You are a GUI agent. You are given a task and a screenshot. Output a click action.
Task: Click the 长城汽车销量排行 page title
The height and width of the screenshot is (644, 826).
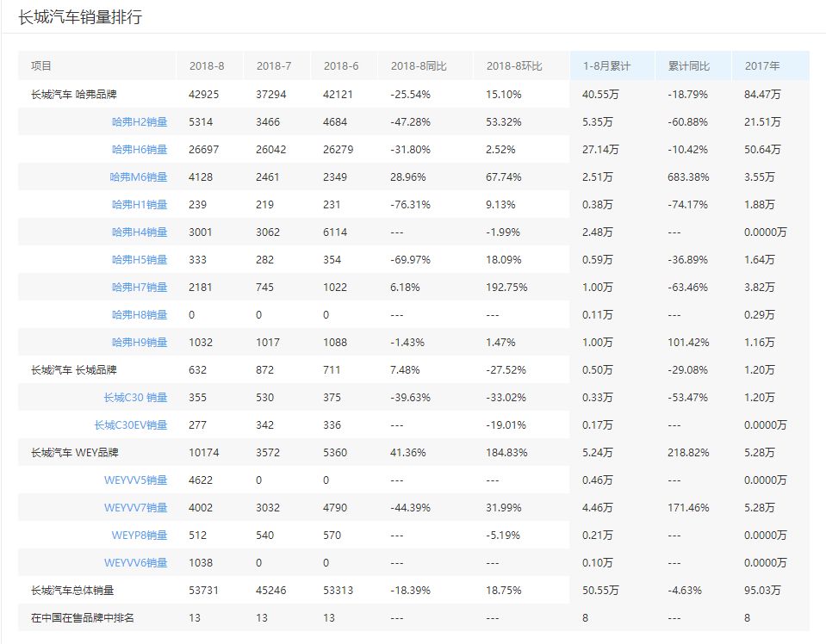click(80, 17)
